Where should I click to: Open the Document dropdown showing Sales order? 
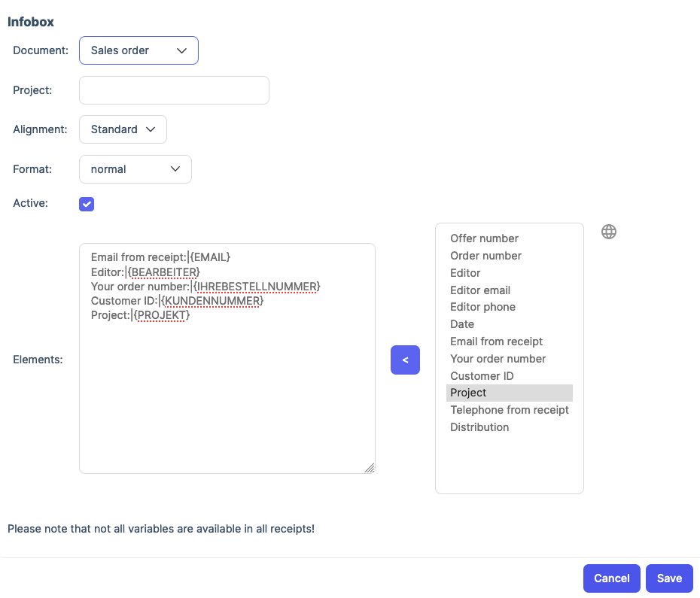(138, 50)
